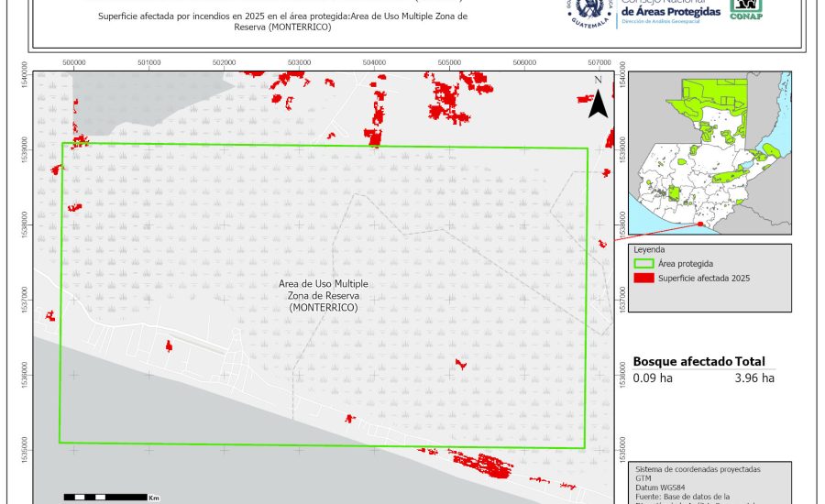Click the small burned patch right of map center

(462, 365)
